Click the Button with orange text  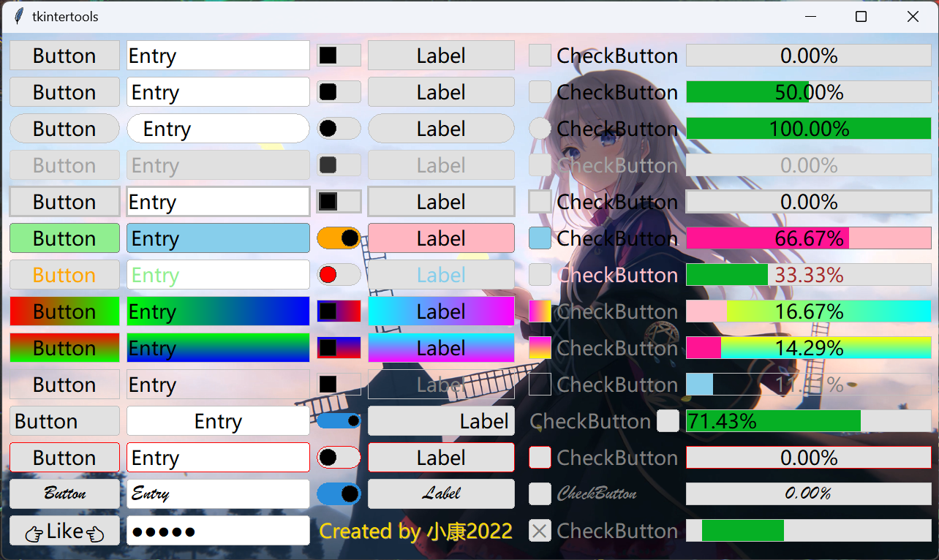click(x=64, y=275)
